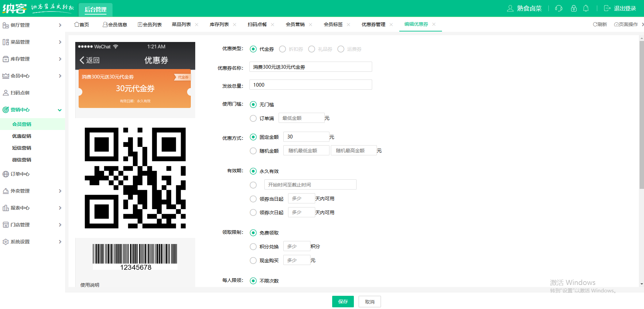Image resolution: width=644 pixels, height=309 pixels.
Task: Expand the 外卖管理 sidebar menu
Action: point(60,191)
